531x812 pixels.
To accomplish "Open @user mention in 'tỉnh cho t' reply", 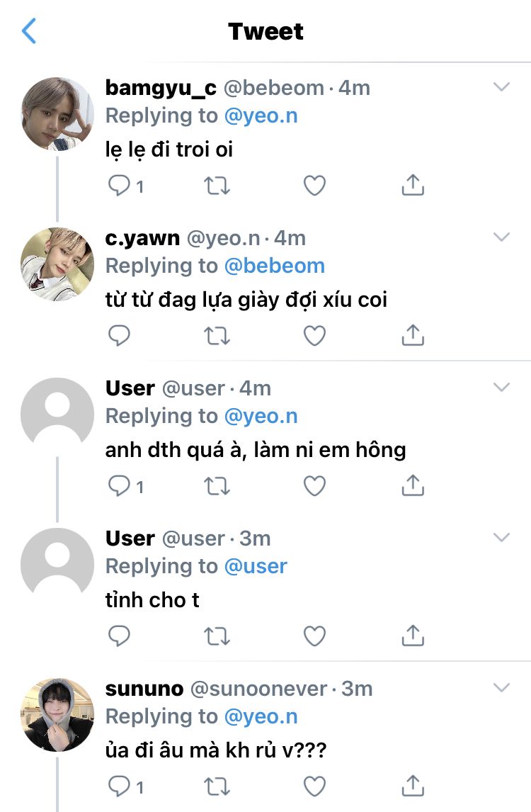I will pyautogui.click(x=256, y=566).
